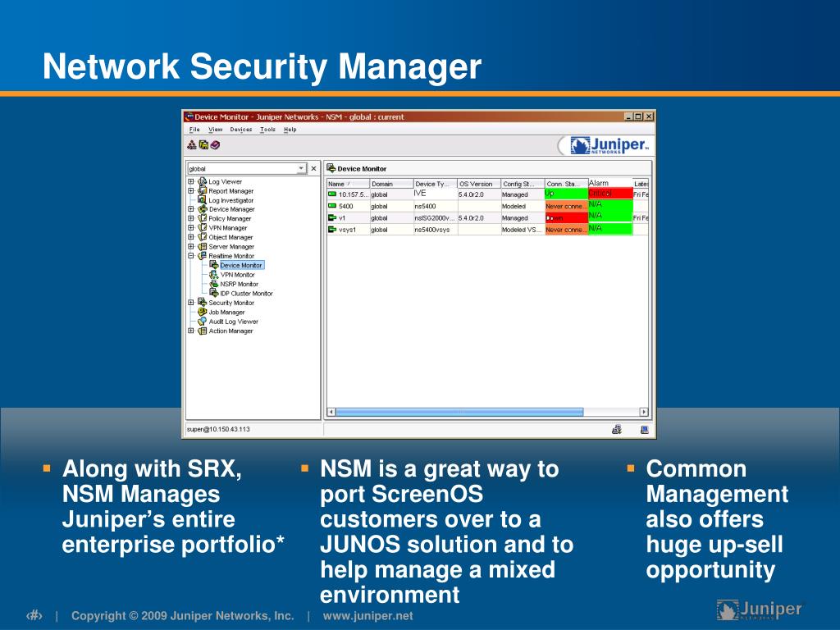840x630 pixels.
Task: Click the purple book toolbar icon
Action: click(x=215, y=144)
